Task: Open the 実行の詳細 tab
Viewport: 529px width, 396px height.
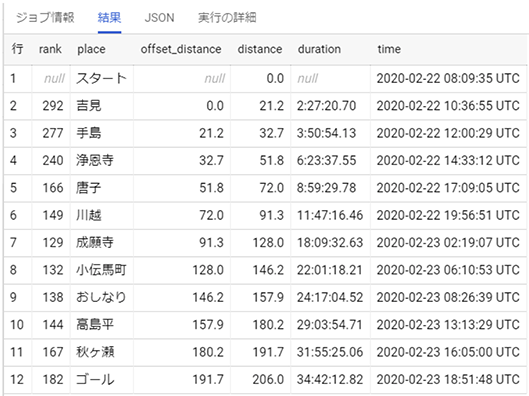Action: click(x=227, y=18)
